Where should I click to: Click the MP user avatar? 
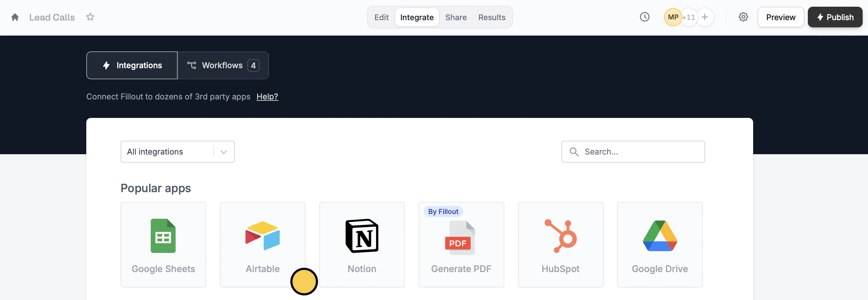[673, 17]
